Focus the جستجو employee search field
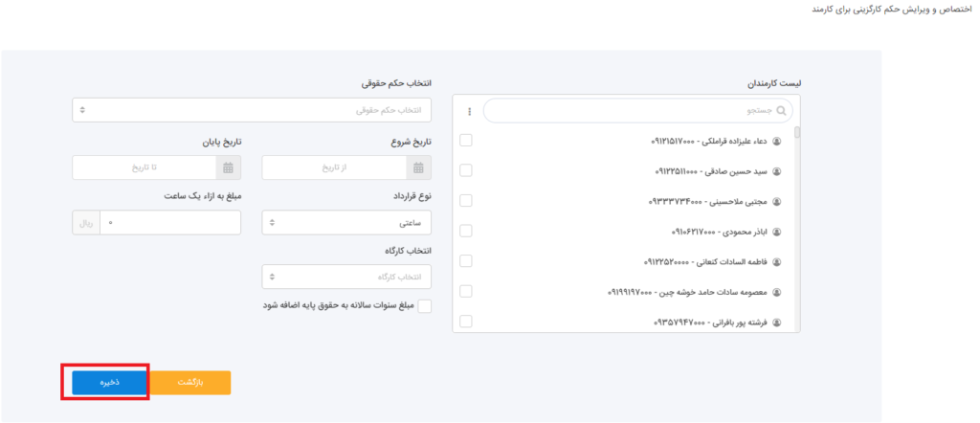This screenshot has width=980, height=423. [632, 111]
